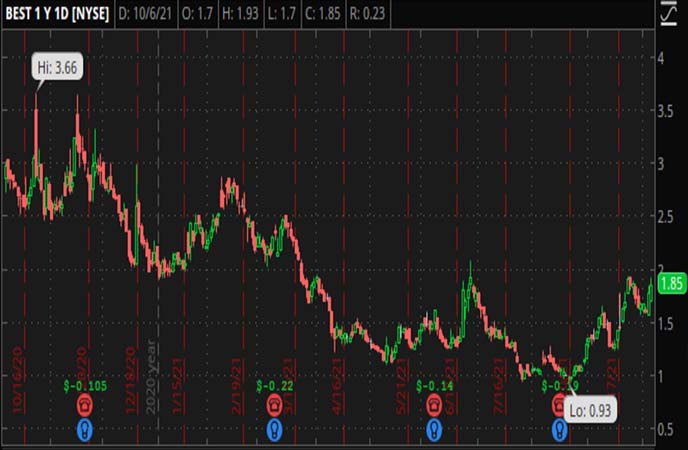
Task: Click the green 1.85 last price label
Action: [x=671, y=283]
